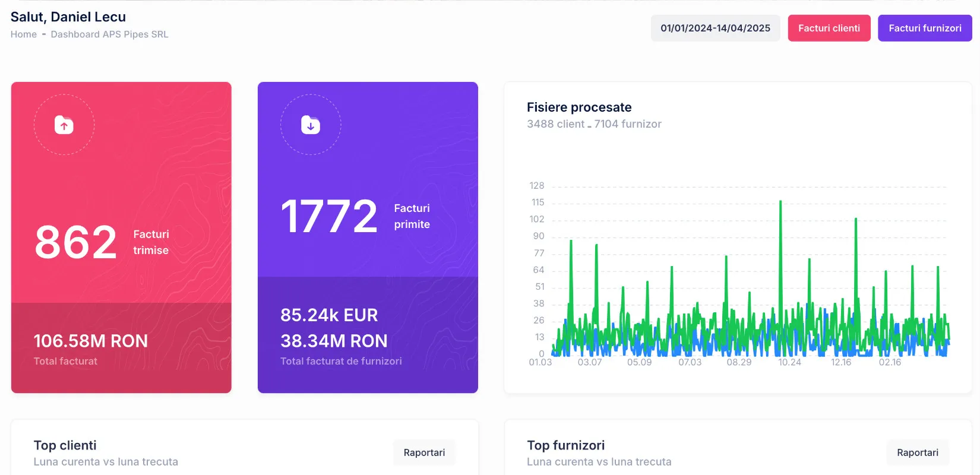Viewport: 980px width, 475px height.
Task: Click the 85.24k EUR supplier total
Action: pyautogui.click(x=329, y=315)
